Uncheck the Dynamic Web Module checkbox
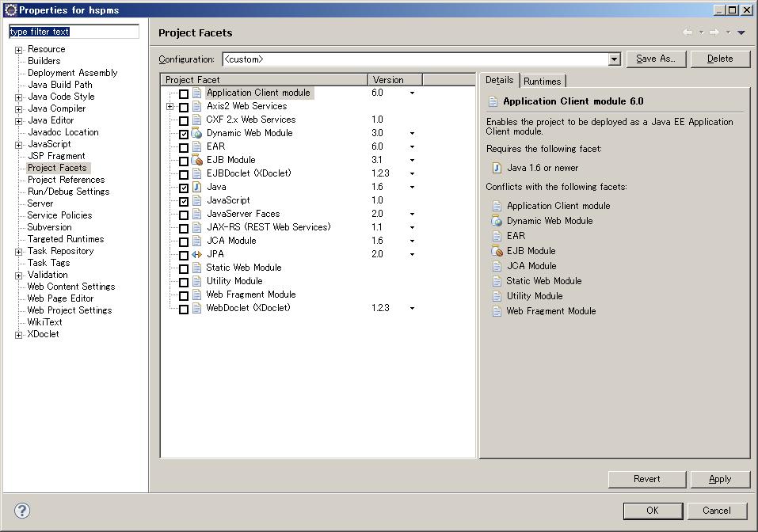The image size is (758, 532). (x=184, y=134)
